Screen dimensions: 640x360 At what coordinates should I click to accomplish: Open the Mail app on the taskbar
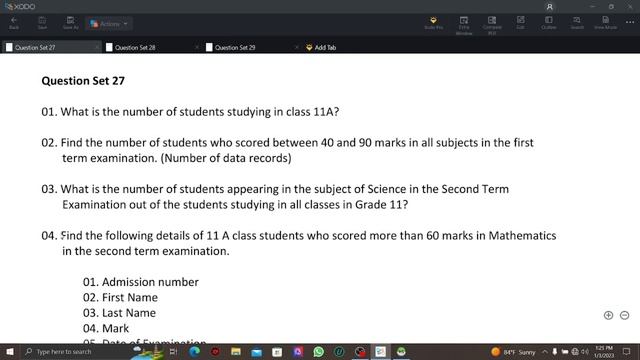coord(256,351)
